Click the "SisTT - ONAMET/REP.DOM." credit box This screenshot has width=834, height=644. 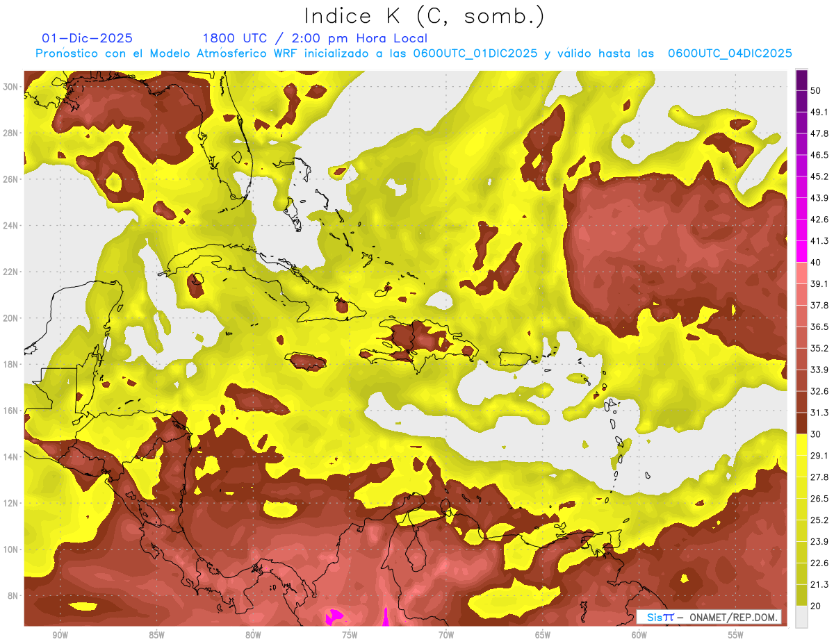point(709,617)
